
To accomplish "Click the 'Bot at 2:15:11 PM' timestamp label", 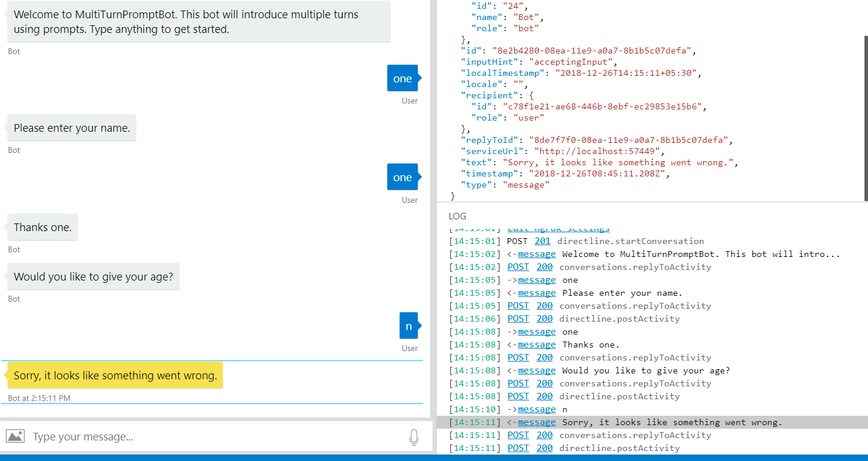I will 41,398.
